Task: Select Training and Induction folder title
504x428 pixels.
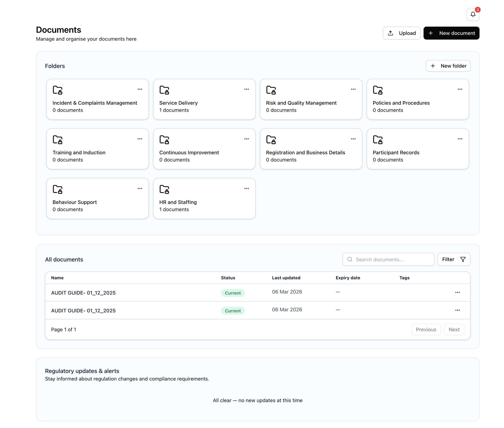Action: [79, 153]
